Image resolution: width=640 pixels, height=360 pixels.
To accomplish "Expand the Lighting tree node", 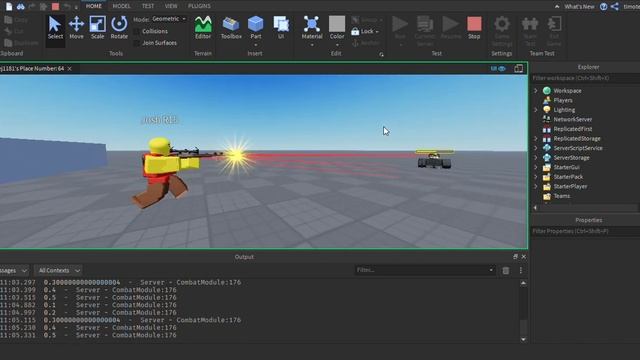I will click(536, 110).
